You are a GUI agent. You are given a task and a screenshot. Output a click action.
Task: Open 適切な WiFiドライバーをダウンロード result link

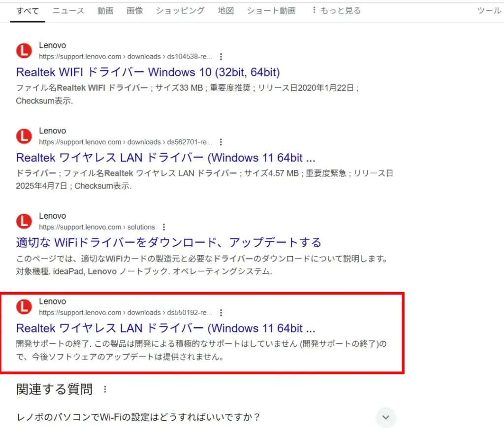pyautogui.click(x=169, y=242)
